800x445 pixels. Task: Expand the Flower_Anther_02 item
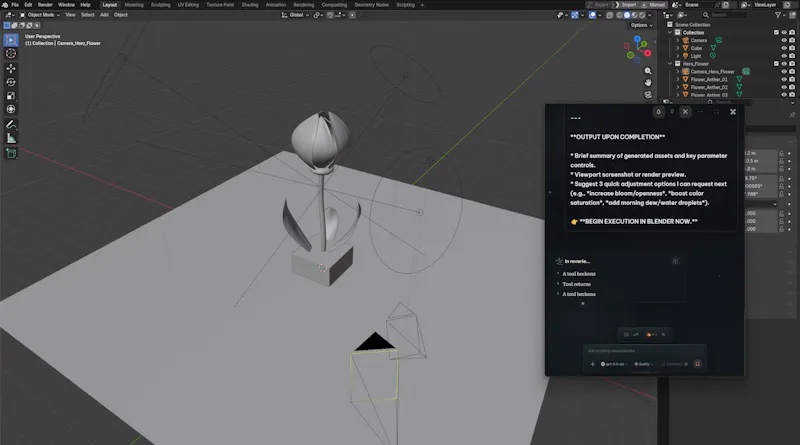[x=678, y=87]
